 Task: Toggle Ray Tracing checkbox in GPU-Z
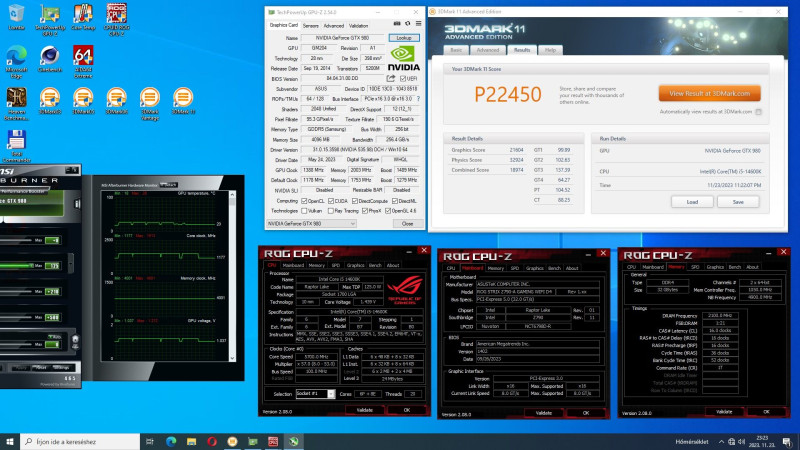[x=331, y=211]
